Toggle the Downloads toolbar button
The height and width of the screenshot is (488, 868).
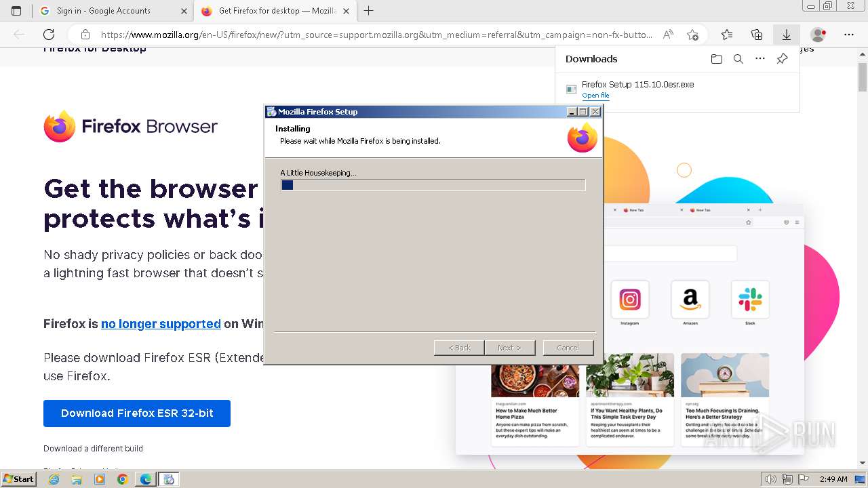787,35
